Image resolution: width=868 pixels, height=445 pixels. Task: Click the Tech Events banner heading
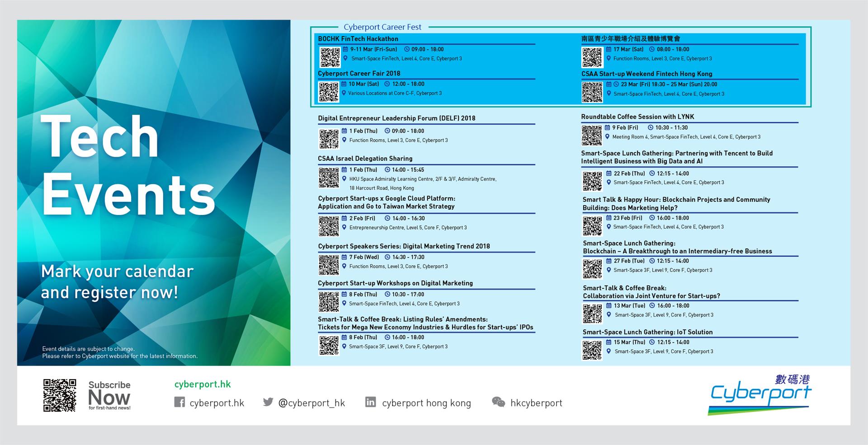click(x=128, y=165)
